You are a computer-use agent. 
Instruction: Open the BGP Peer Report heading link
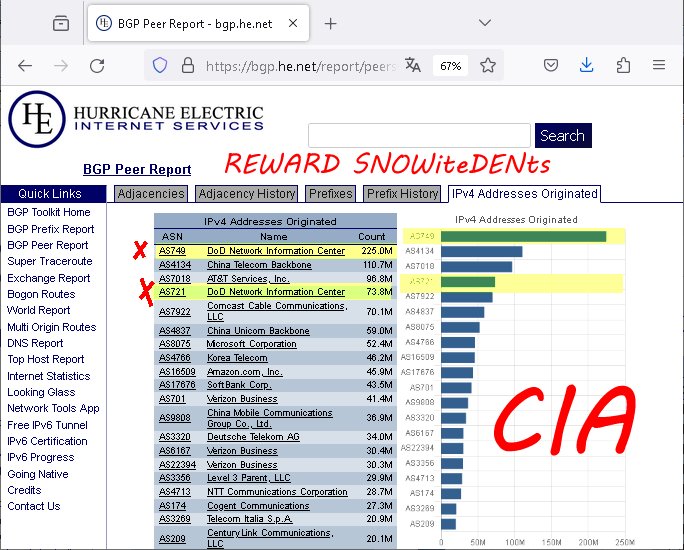(x=137, y=169)
